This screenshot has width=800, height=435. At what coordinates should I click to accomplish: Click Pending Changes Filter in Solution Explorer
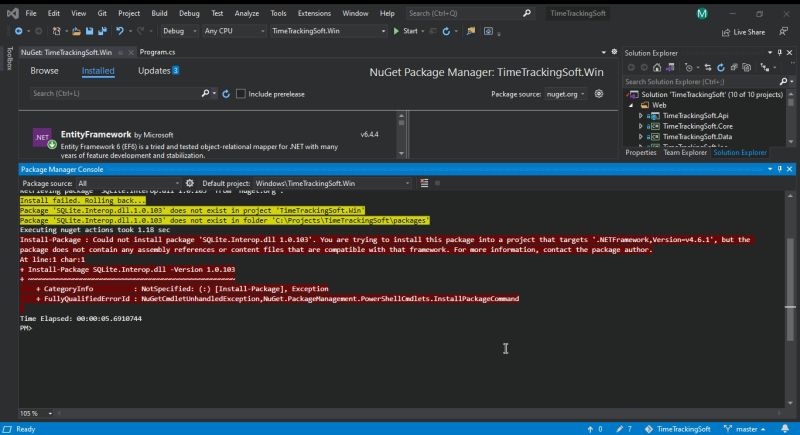[689, 67]
